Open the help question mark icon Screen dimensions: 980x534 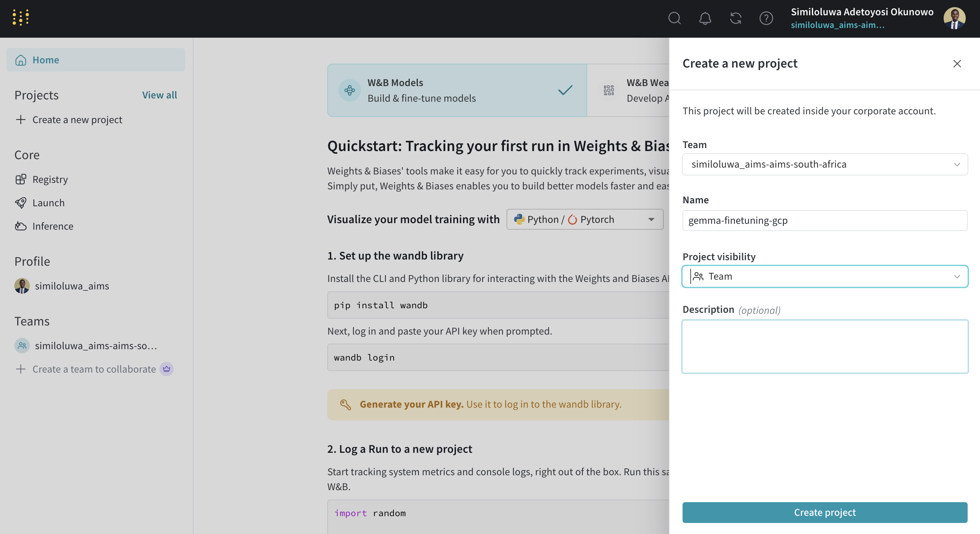766,18
